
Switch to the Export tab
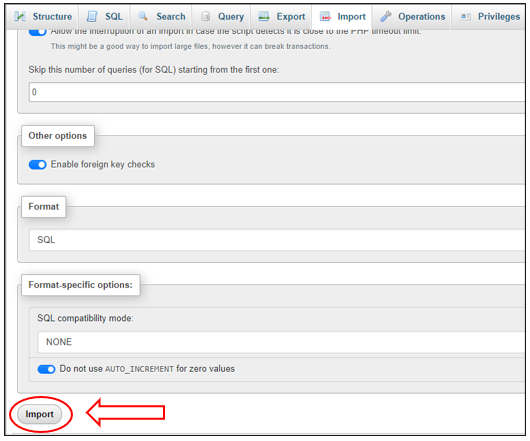coord(281,17)
